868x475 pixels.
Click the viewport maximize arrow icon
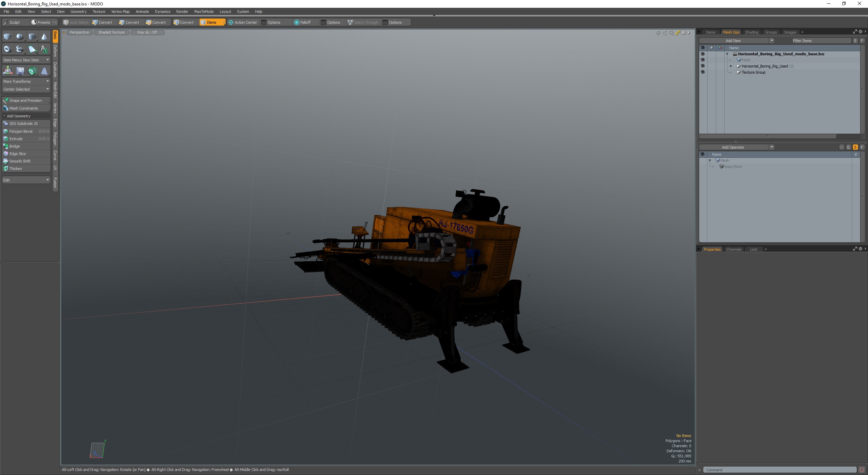(677, 33)
